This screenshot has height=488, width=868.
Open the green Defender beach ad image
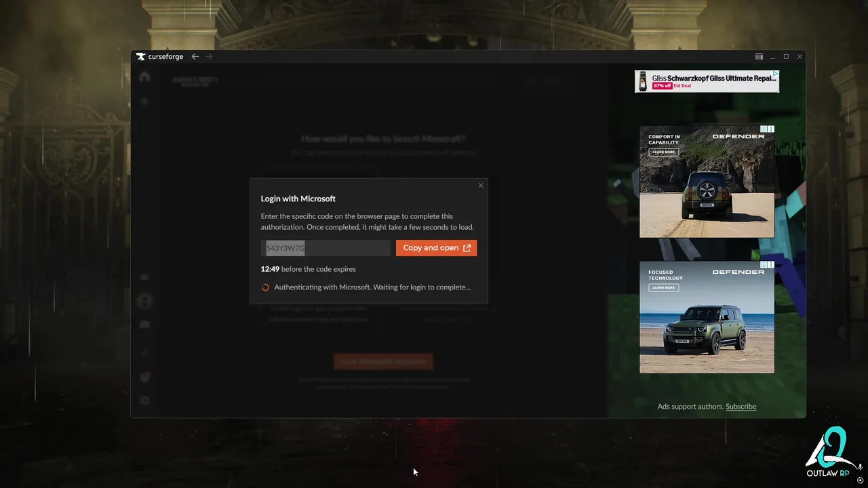[x=707, y=317]
